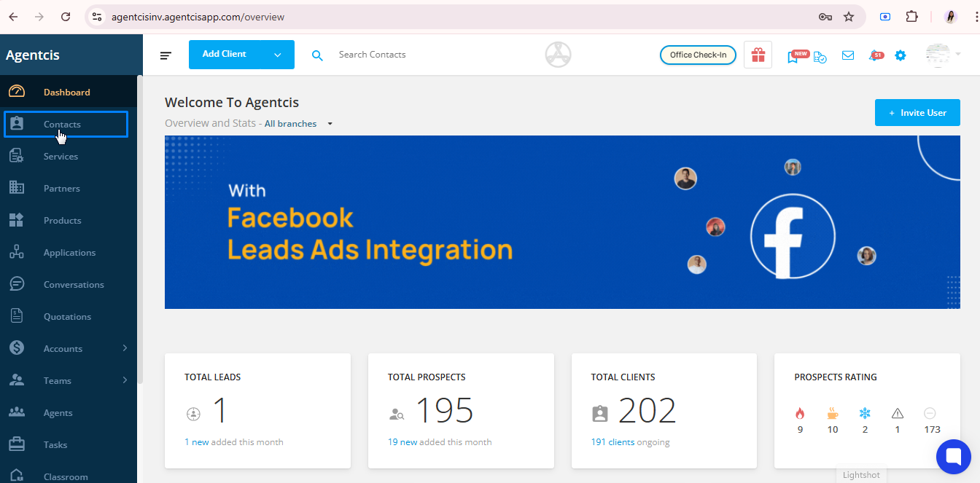Go to Partners in the sidebar
Image resolution: width=980 pixels, height=483 pixels.
point(67,188)
